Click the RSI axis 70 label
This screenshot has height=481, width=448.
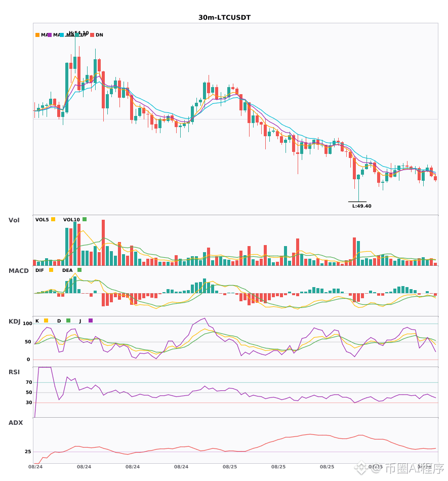[x=29, y=382]
